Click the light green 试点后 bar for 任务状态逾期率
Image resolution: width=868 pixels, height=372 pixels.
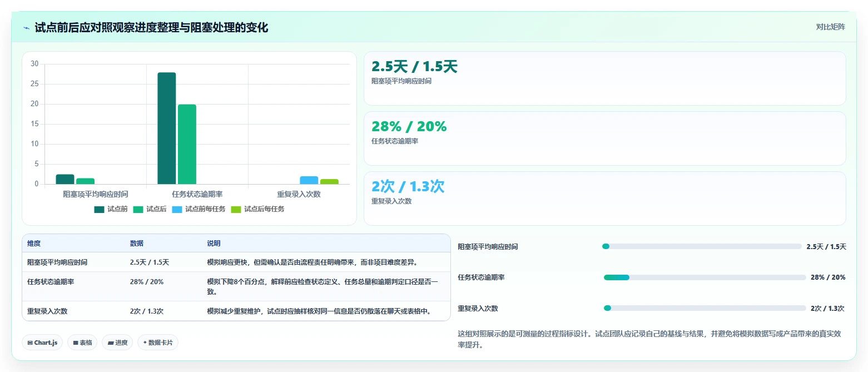[187, 144]
